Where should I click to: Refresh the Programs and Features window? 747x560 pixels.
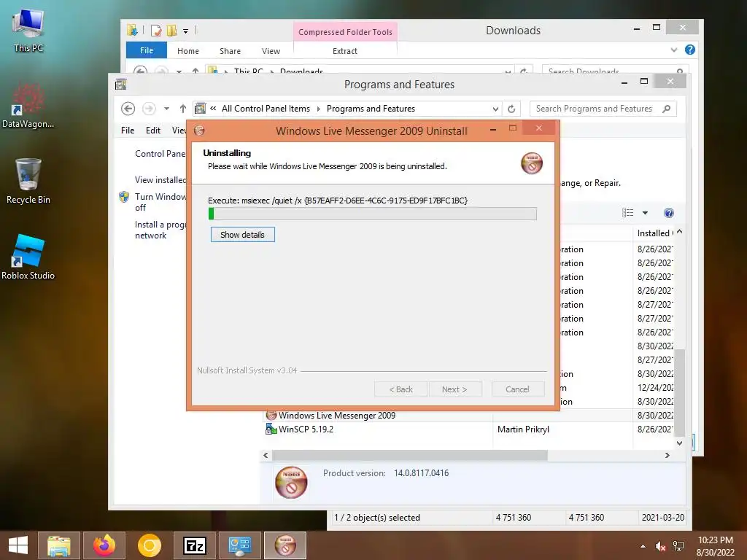click(x=511, y=109)
